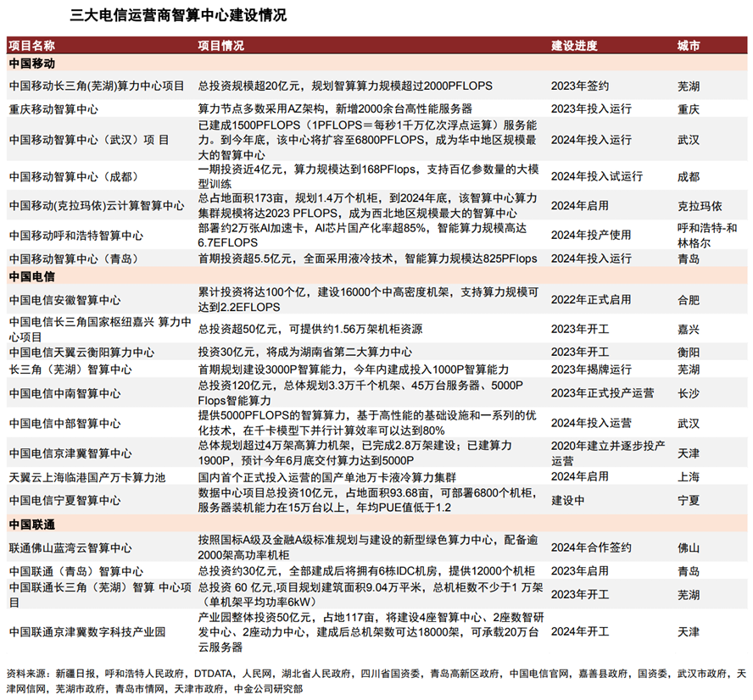Select the 中国电信 section heading row
The height and width of the screenshot is (700, 753).
click(376, 276)
